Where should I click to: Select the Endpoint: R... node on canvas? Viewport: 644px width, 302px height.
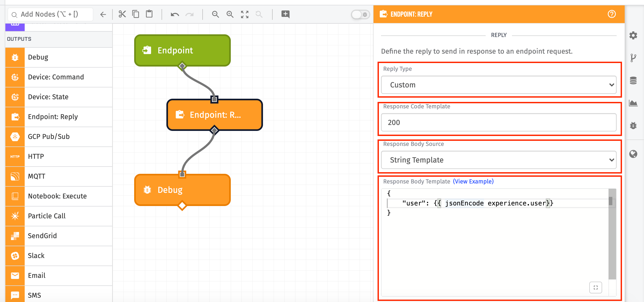pyautogui.click(x=214, y=115)
